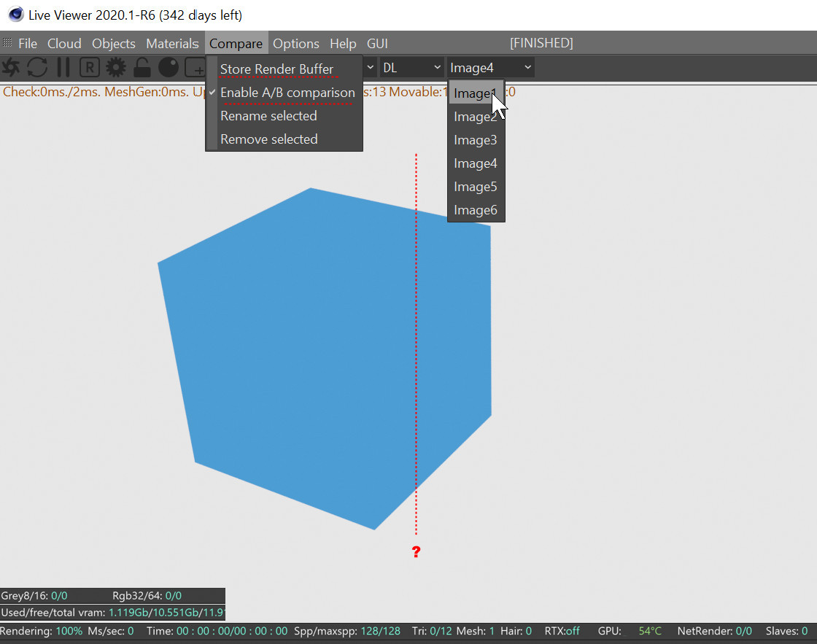817x644 pixels.
Task: Click the Octane send scene icon
Action: click(10, 68)
